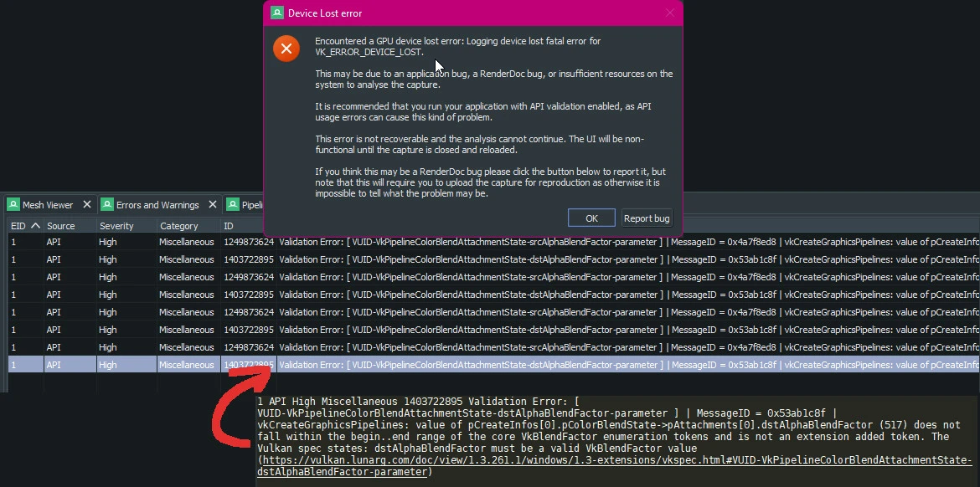The image size is (980, 487).
Task: Switch to the Errors and Warnings tab
Action: tap(157, 205)
